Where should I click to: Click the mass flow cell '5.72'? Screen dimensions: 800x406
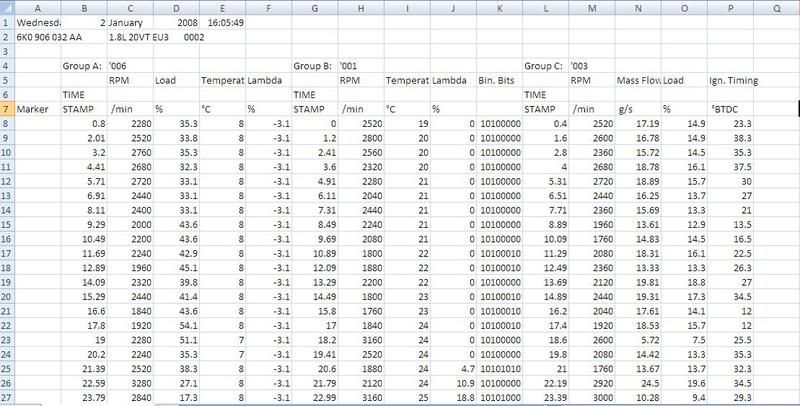(x=638, y=340)
